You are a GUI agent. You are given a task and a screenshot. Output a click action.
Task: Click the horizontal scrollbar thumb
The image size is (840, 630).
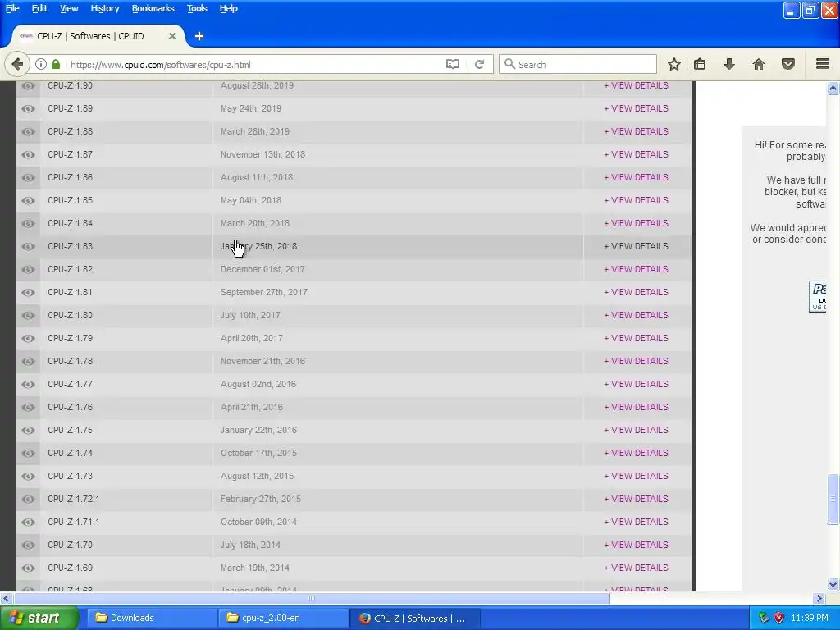click(x=312, y=598)
